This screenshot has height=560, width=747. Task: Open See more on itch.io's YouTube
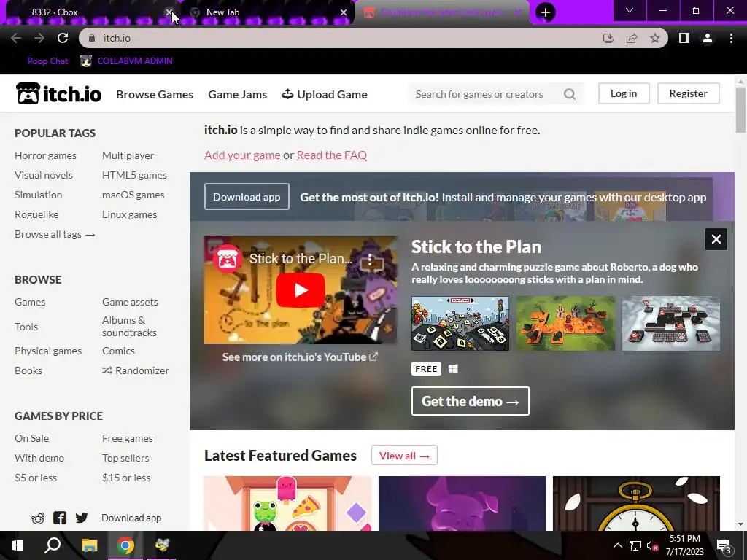[x=300, y=357]
